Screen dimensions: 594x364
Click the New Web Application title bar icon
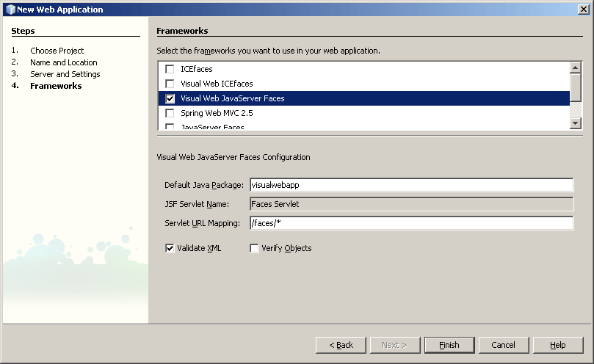pos(10,10)
